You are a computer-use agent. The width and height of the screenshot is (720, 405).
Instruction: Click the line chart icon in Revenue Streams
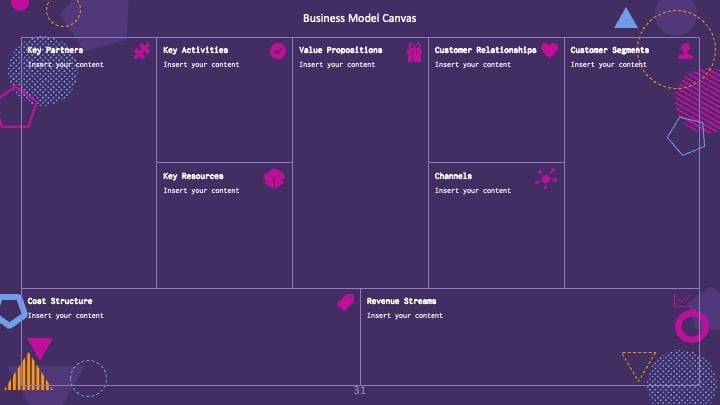click(x=681, y=301)
